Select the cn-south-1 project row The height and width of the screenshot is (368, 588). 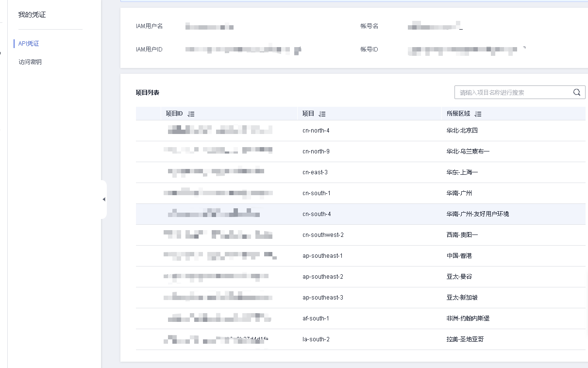(x=316, y=193)
